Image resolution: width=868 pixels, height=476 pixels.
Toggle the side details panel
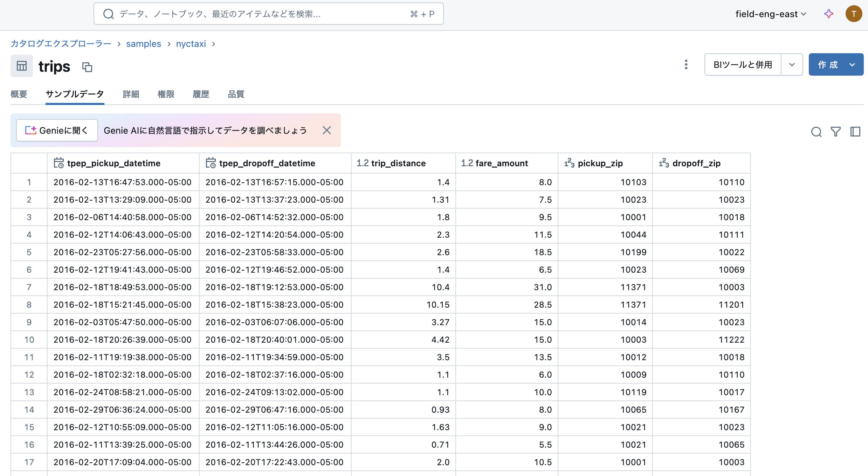[x=855, y=132]
